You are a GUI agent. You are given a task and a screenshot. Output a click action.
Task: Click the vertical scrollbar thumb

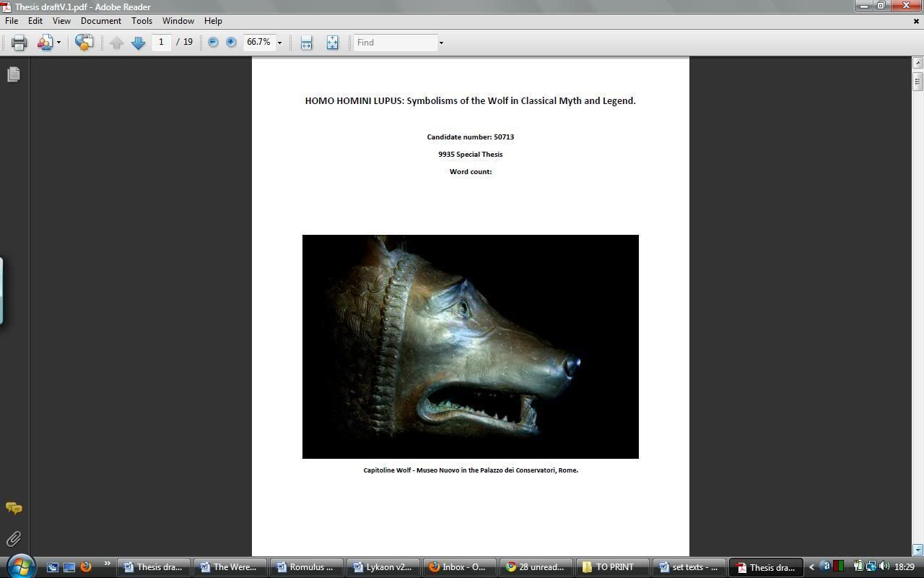pyautogui.click(x=918, y=81)
